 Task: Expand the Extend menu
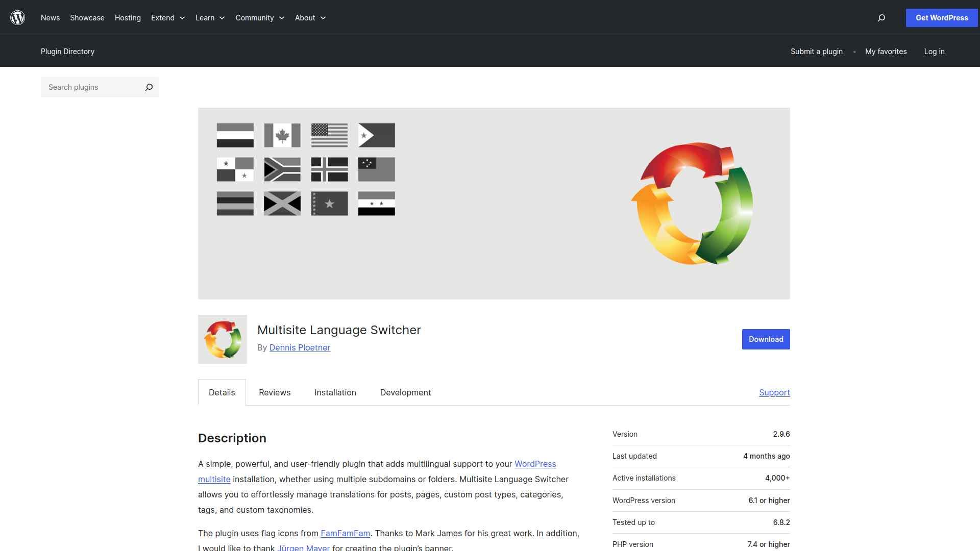168,18
